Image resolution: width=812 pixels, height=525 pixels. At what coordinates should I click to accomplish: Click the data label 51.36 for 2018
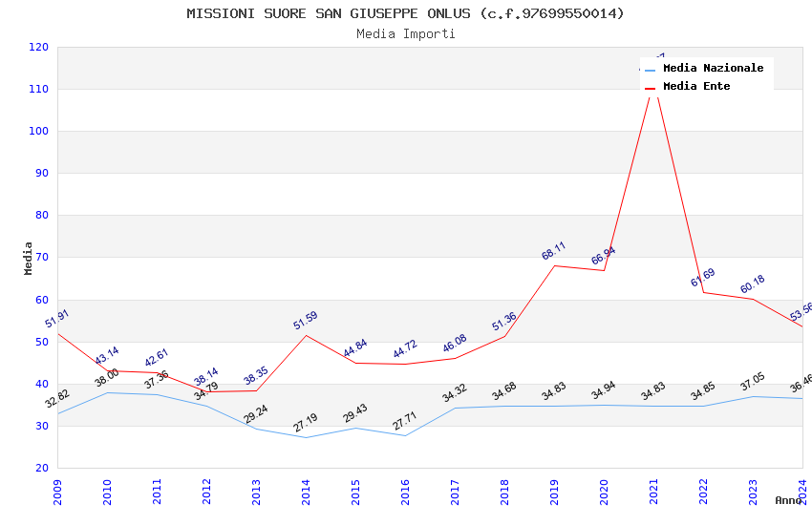[x=504, y=322]
